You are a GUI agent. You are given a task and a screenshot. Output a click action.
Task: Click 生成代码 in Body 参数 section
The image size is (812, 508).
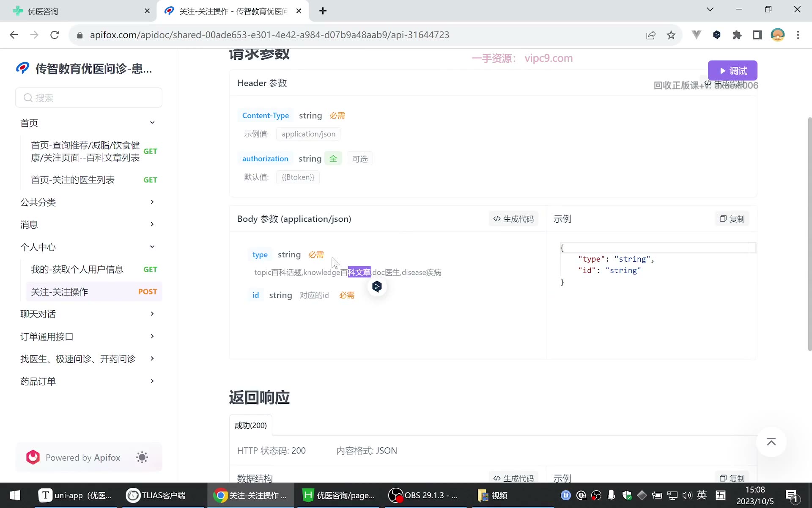click(513, 219)
